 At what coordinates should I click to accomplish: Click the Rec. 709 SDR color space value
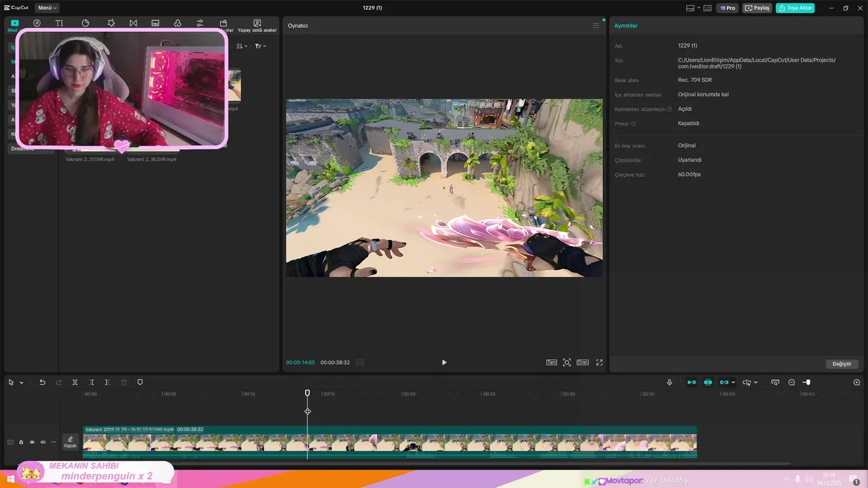point(694,80)
